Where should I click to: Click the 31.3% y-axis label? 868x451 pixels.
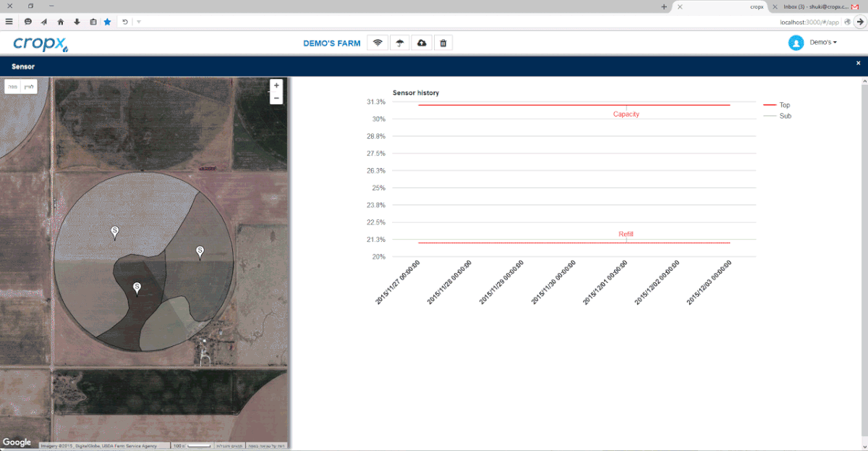click(x=376, y=101)
